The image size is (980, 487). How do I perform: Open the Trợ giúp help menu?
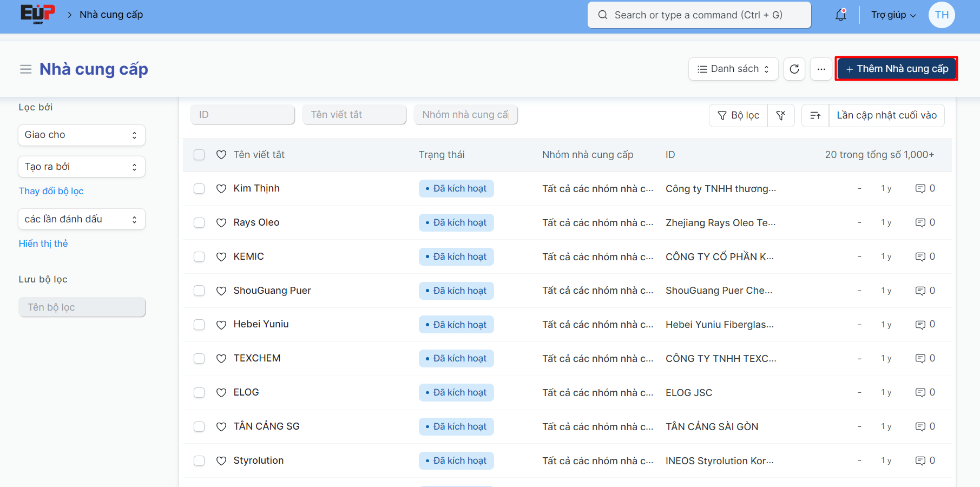click(x=893, y=15)
